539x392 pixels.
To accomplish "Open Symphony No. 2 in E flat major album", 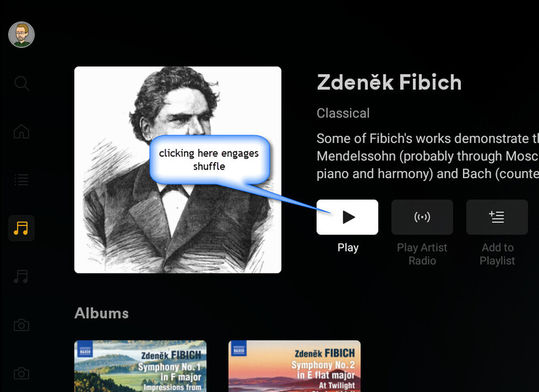I will click(295, 366).
